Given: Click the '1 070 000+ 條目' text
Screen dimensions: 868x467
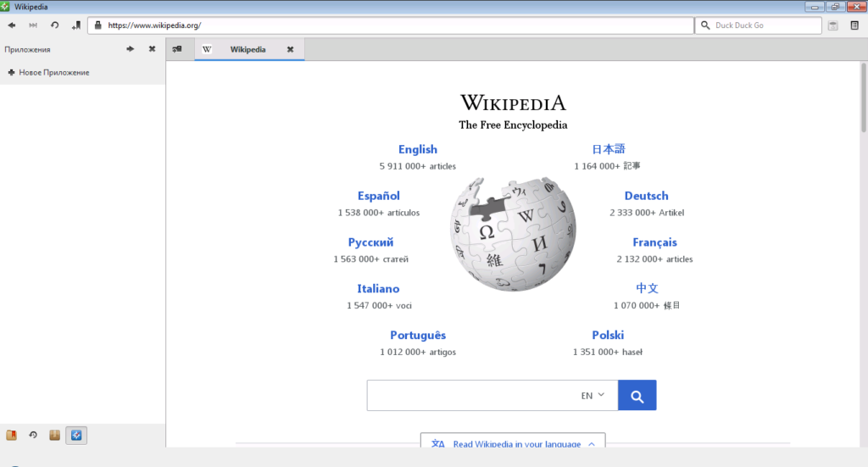Looking at the screenshot, I should point(647,305).
